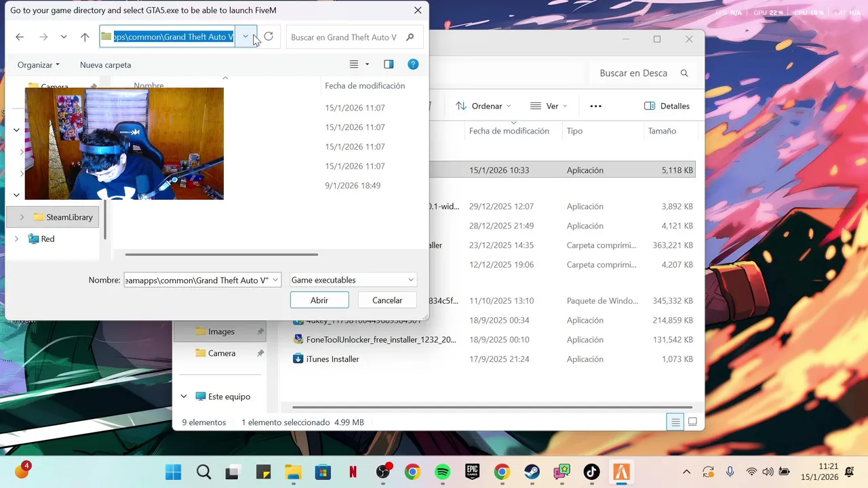The height and width of the screenshot is (488, 868).
Task: Click the magnifier icon in dialog search
Action: [x=410, y=37]
